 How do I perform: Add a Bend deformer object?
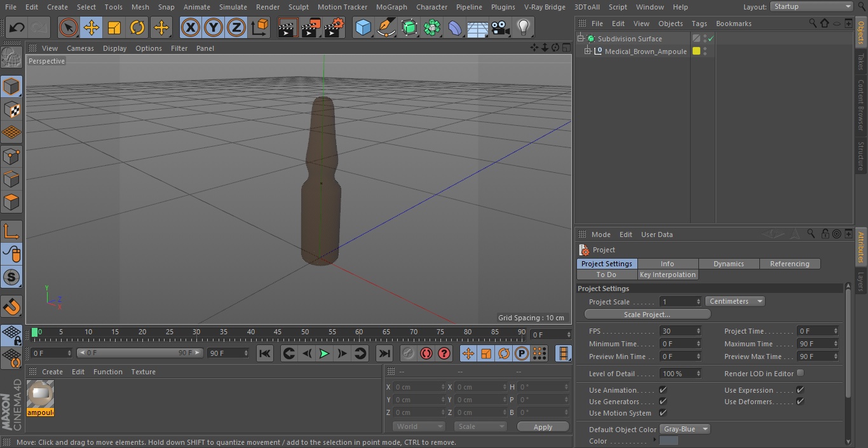point(455,27)
